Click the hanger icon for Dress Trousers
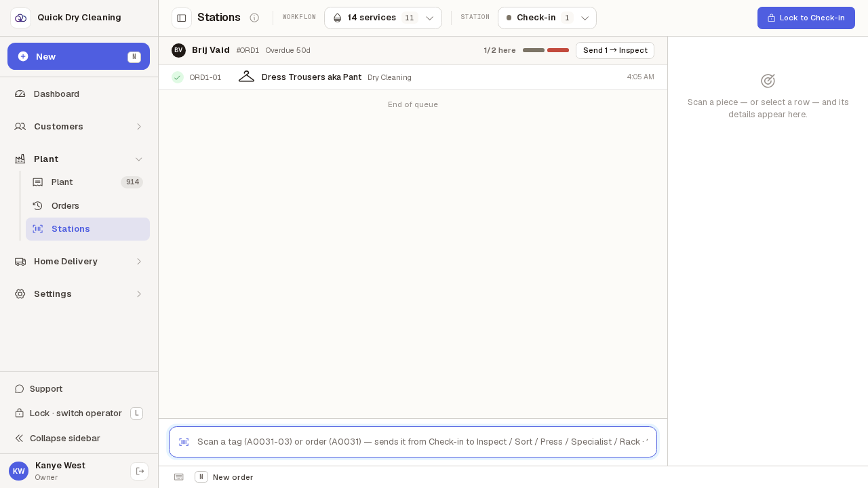Image resolution: width=868 pixels, height=488 pixels. coord(246,77)
